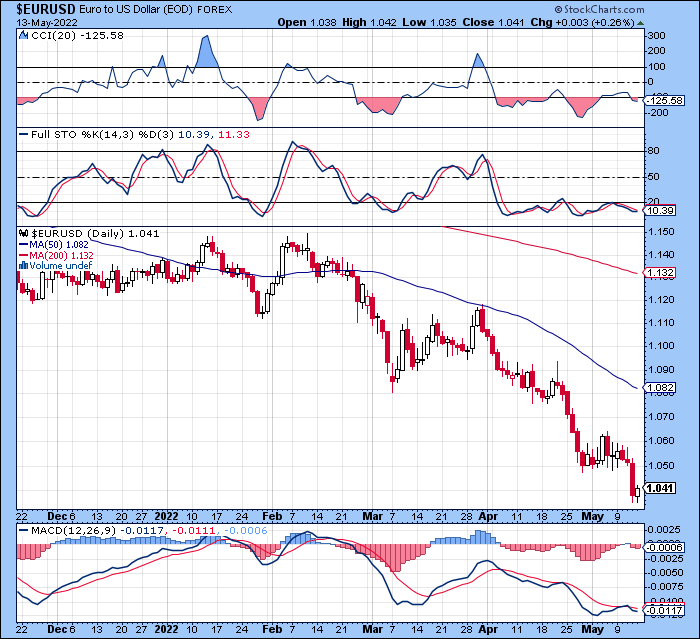Screen dimensions: 700x639
Task: Click the $EURUSD ticker title
Action: pyautogui.click(x=46, y=9)
